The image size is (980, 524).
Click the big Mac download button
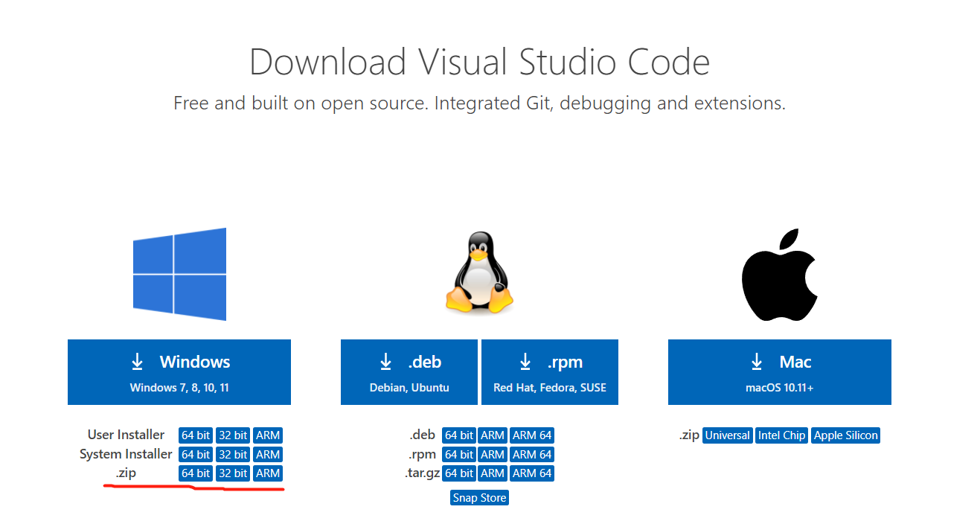point(780,372)
